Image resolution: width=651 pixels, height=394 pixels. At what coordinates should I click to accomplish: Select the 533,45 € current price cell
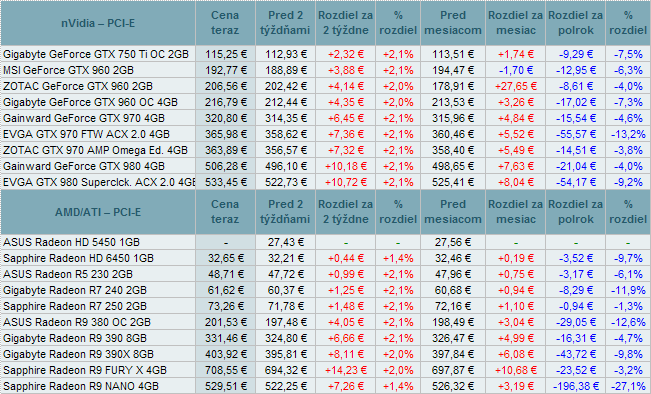coord(225,182)
